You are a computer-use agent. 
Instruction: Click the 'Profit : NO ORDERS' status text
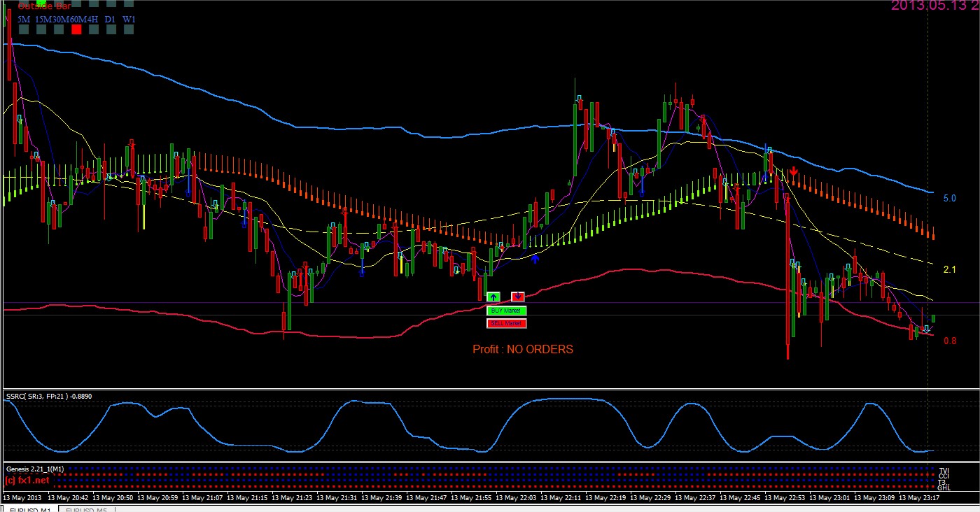click(523, 349)
